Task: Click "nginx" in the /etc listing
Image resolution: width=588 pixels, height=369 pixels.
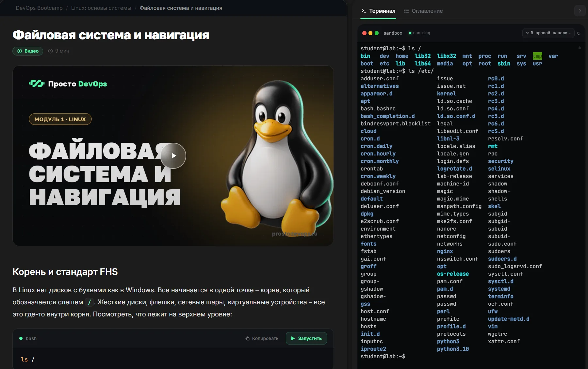Action: [445, 251]
